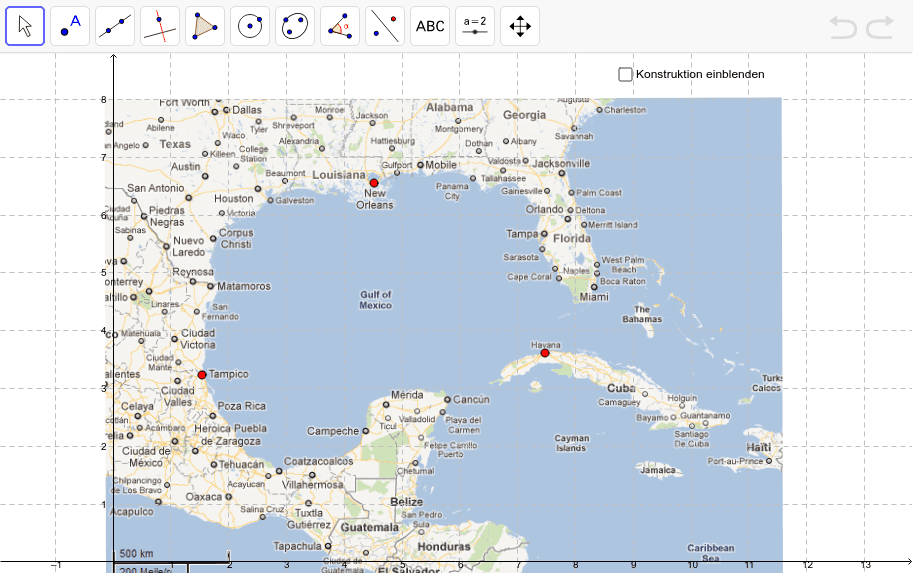
Task: Select the Angle tool
Action: (340, 26)
